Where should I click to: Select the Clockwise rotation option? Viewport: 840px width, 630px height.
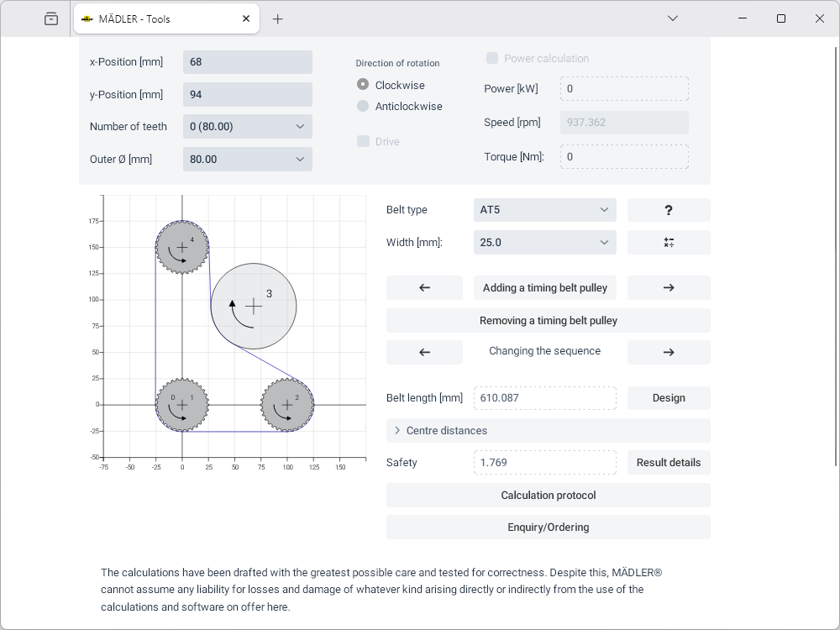[363, 85]
